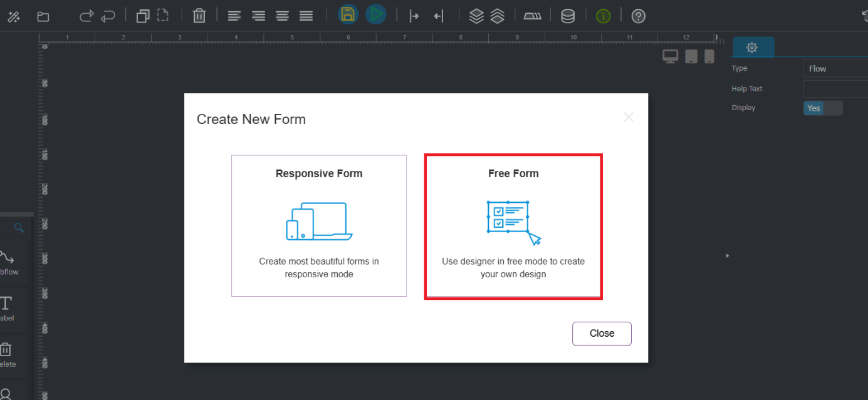
Task: Click the redo arrow icon
Action: coord(86,16)
